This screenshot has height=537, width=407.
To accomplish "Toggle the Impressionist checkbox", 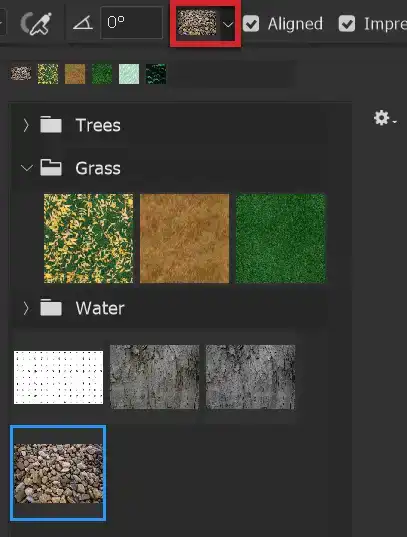I will (x=347, y=24).
